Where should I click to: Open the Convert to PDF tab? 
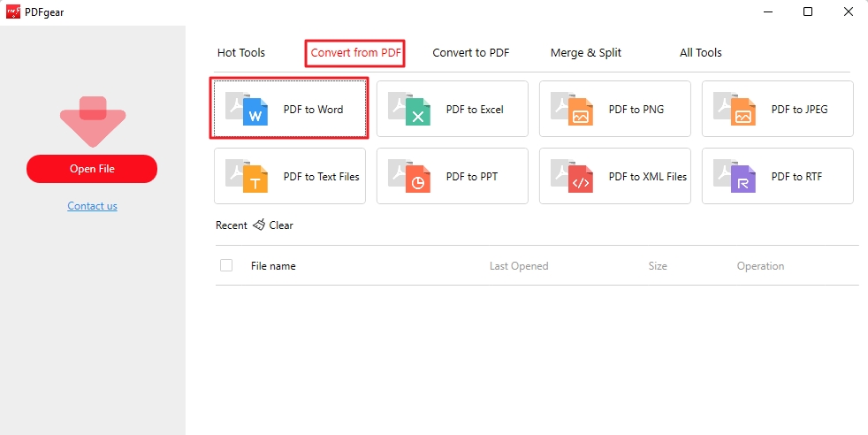coord(470,52)
